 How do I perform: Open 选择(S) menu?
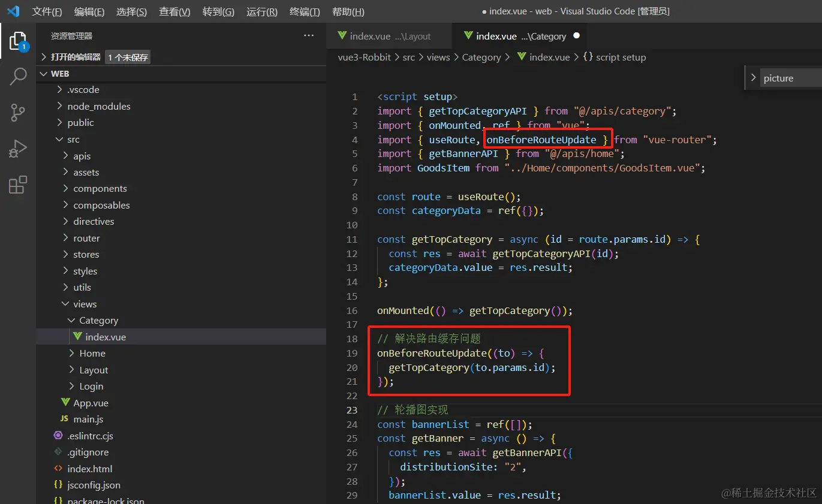[132, 12]
